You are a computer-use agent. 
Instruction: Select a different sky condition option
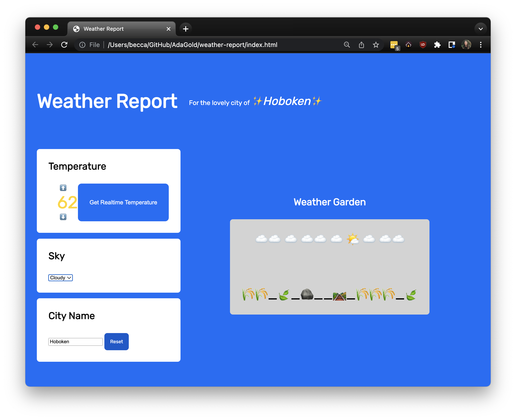(60, 277)
